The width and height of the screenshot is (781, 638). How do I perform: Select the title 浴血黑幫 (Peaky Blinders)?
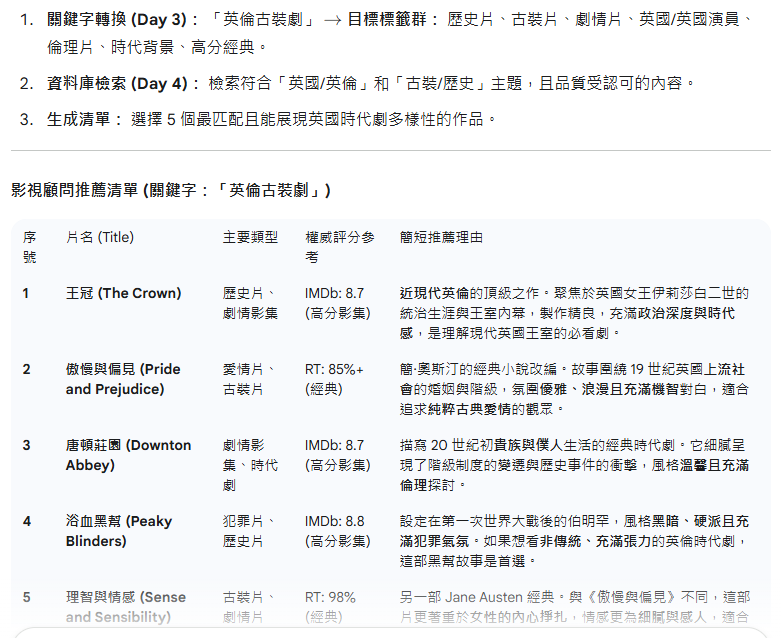119,531
